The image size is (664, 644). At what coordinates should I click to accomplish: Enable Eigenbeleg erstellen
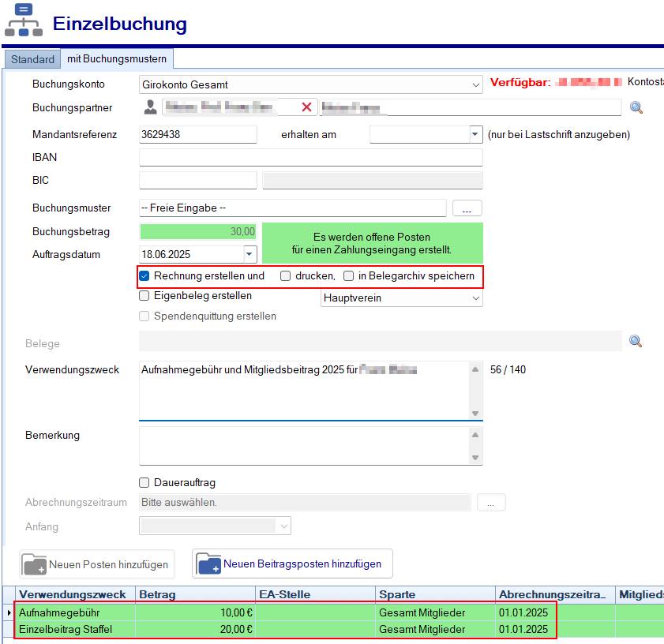(144, 296)
